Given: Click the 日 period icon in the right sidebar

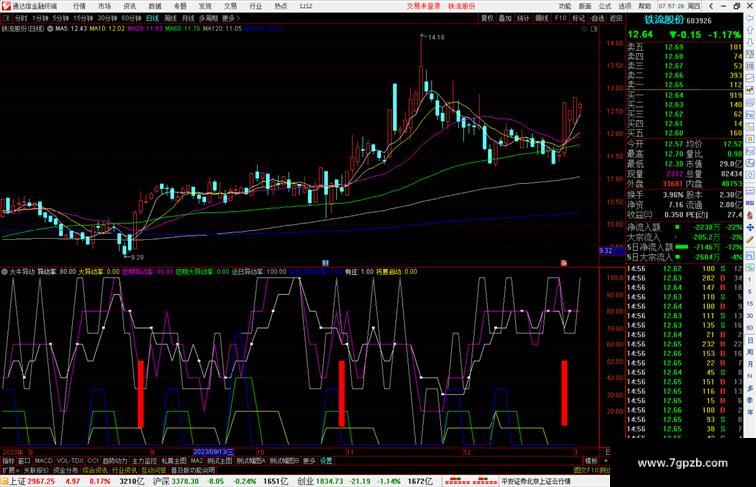Looking at the screenshot, I should point(750,340).
